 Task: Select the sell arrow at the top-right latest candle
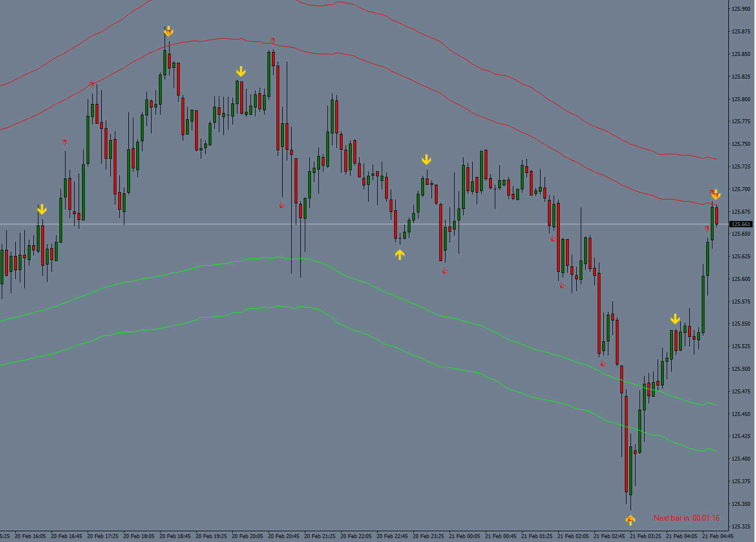pyautogui.click(x=715, y=195)
